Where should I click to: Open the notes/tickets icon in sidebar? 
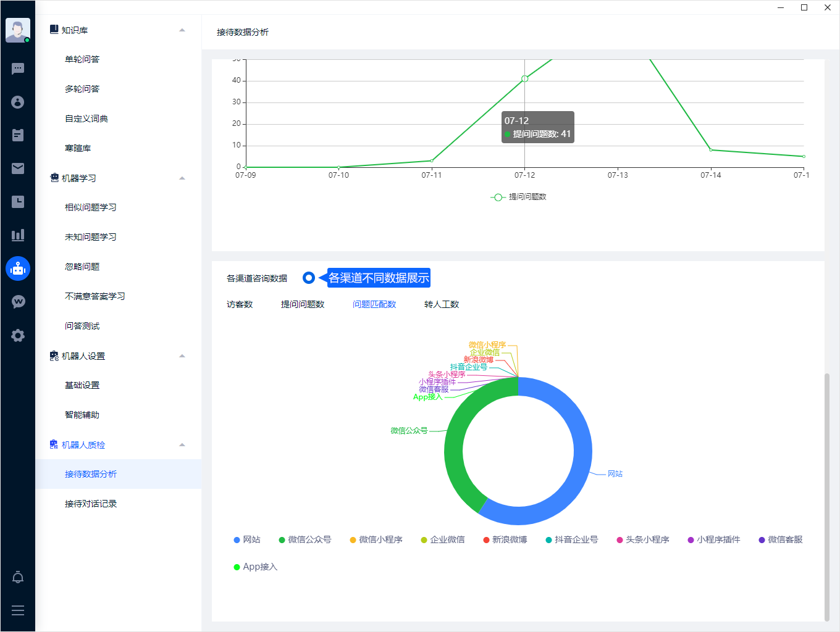(x=18, y=135)
